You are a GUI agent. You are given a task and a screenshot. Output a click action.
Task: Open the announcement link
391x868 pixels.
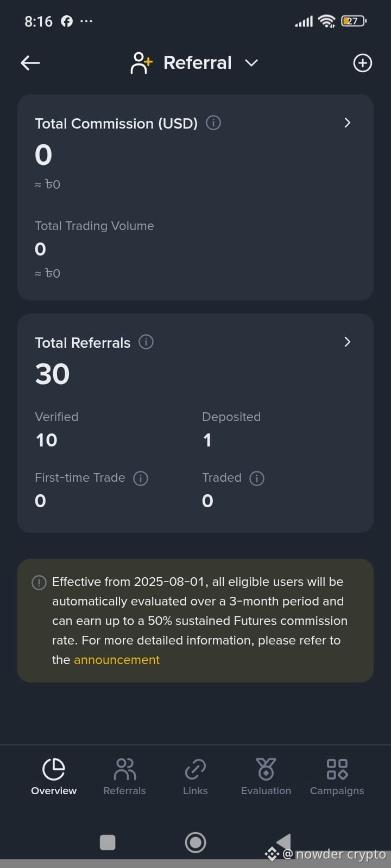[x=117, y=660]
